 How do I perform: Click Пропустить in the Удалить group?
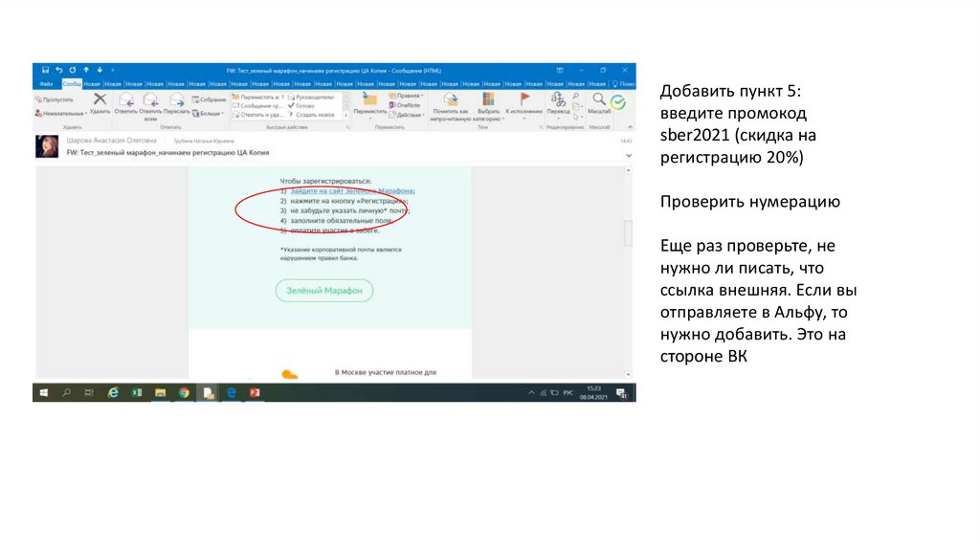point(55,99)
